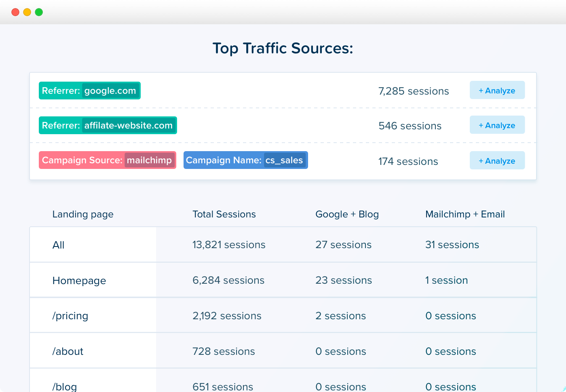Sort by the Total Sessions column header

[224, 214]
